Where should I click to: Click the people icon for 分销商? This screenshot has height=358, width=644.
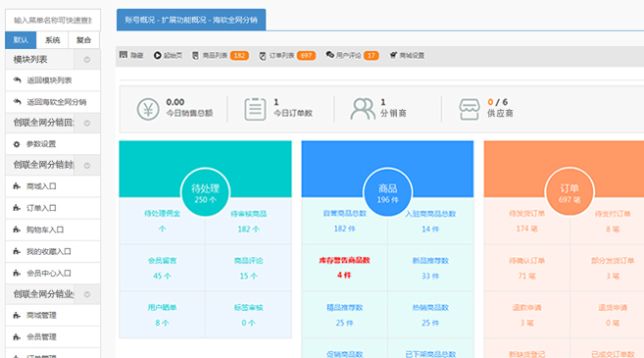[x=363, y=109]
